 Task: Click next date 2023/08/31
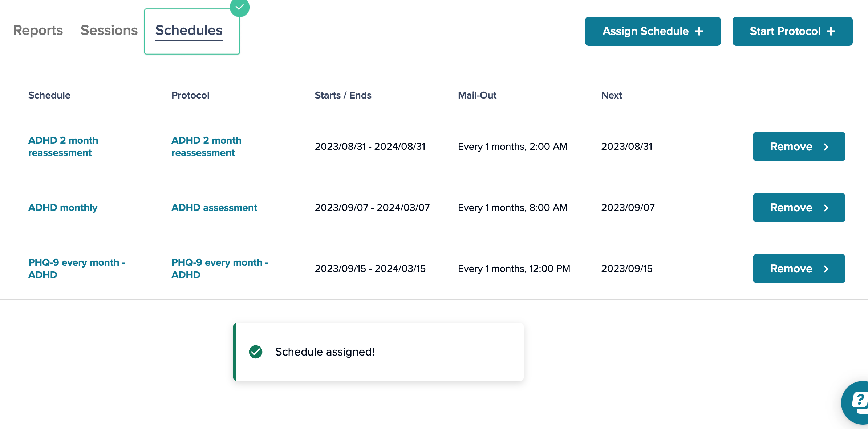coord(627,147)
